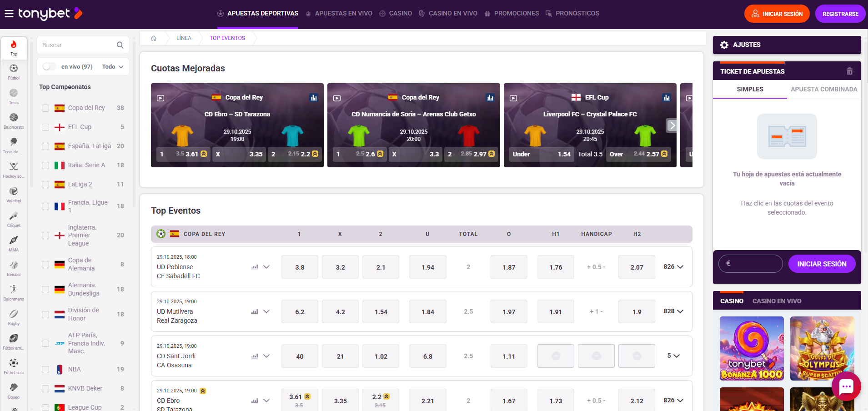Image resolution: width=868 pixels, height=411 pixels.
Task: Open the live chat bubble
Action: (846, 387)
